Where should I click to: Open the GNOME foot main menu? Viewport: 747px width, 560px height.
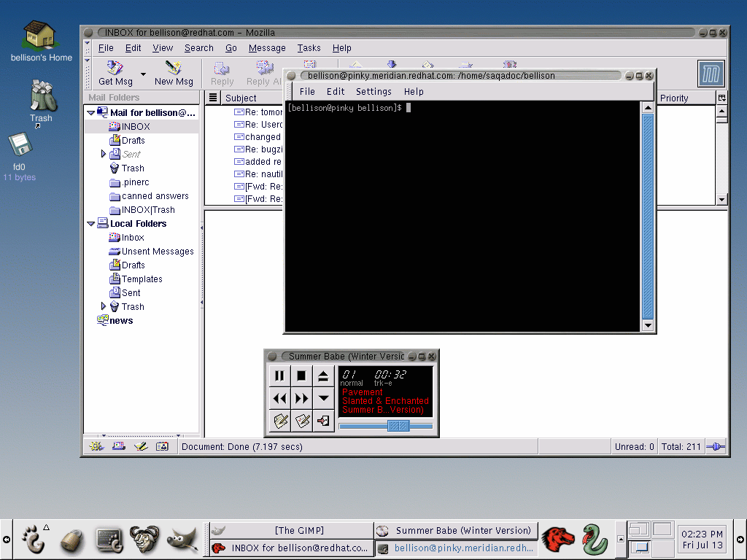[31, 540]
